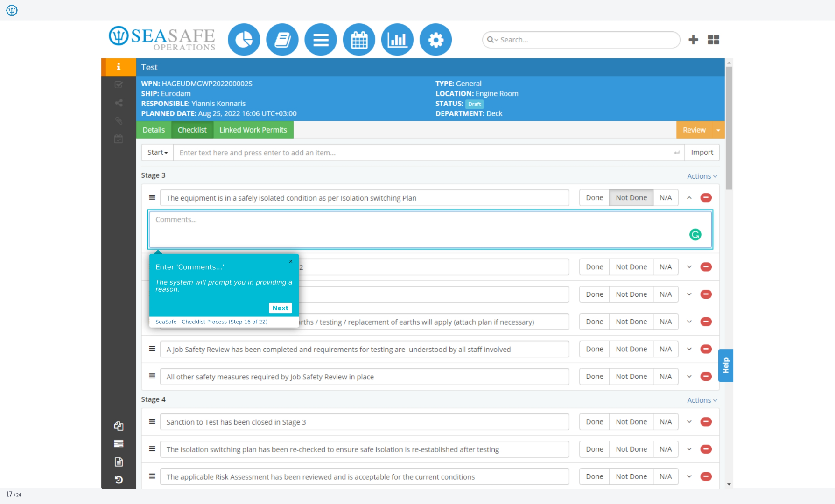Click the scrollbar down arrow
The width and height of the screenshot is (835, 504).
click(729, 484)
